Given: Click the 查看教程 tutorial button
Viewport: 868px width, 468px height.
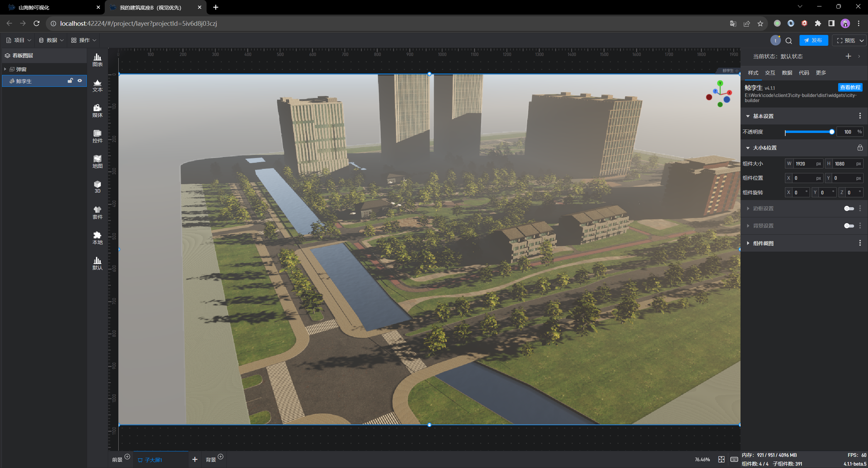Looking at the screenshot, I should [850, 87].
